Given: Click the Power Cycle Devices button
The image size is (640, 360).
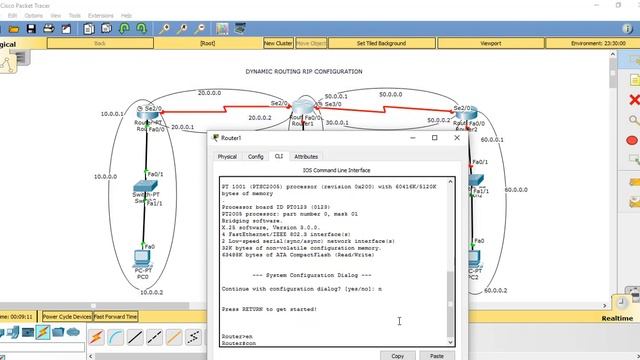Looking at the screenshot, I should (x=67, y=316).
